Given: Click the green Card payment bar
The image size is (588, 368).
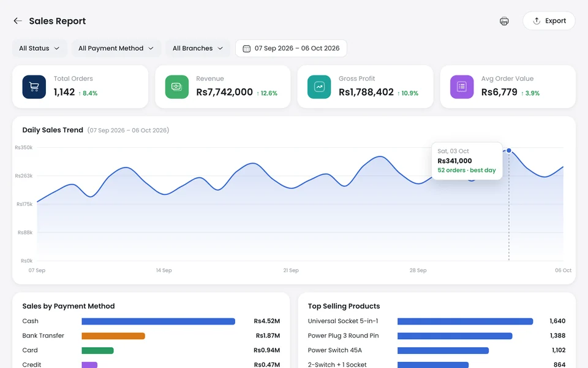Looking at the screenshot, I should [x=97, y=350].
